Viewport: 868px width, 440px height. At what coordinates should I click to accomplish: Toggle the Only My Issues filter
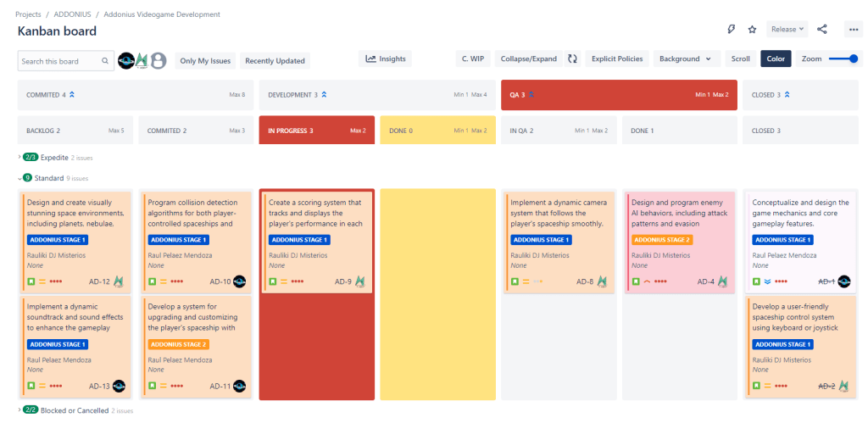coord(205,61)
